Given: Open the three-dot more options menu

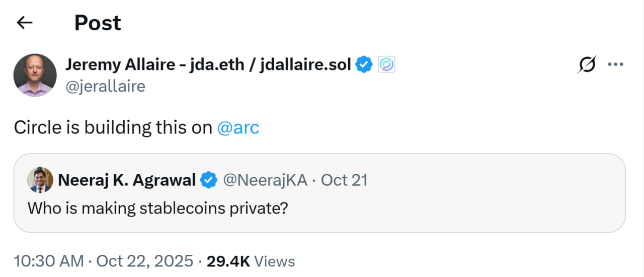Looking at the screenshot, I should (x=616, y=65).
